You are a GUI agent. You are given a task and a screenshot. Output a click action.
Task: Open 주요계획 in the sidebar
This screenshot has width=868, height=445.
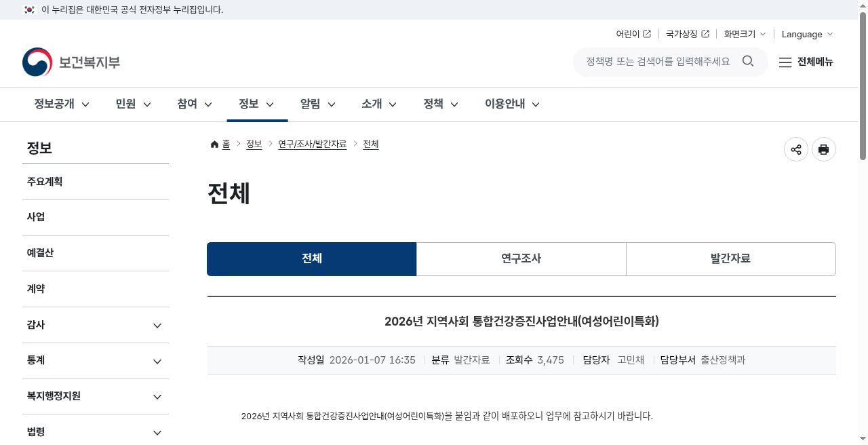[96, 182]
